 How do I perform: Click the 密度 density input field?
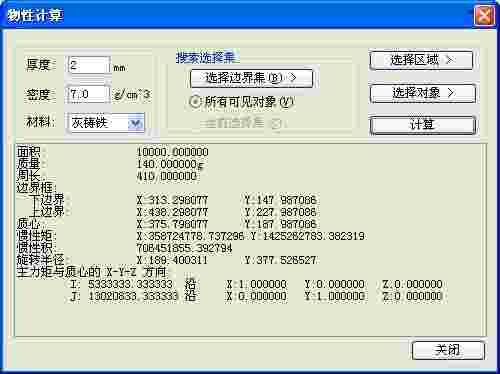tap(89, 94)
